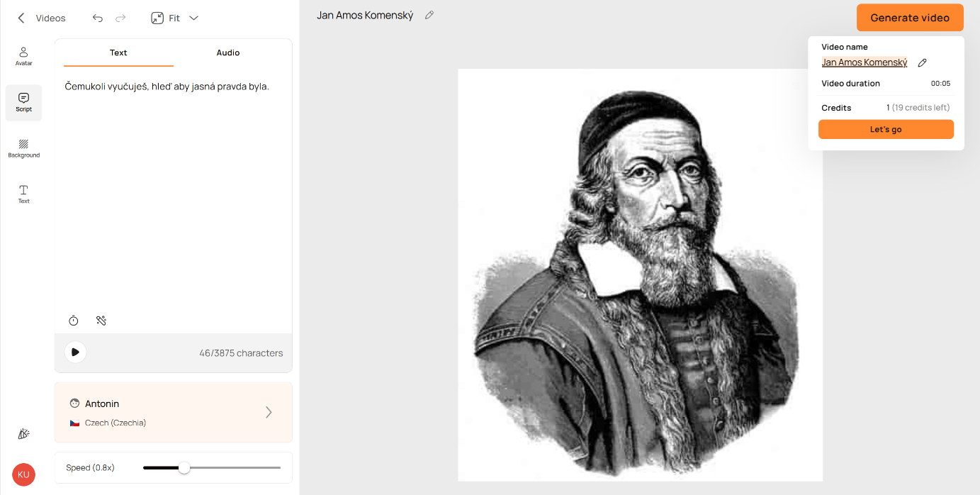This screenshot has width=980, height=495.
Task: Click the Generate video button
Action: click(910, 18)
